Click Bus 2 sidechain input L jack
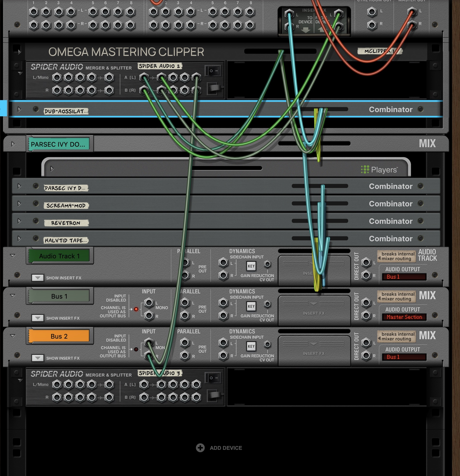The image size is (460, 476). tap(223, 343)
